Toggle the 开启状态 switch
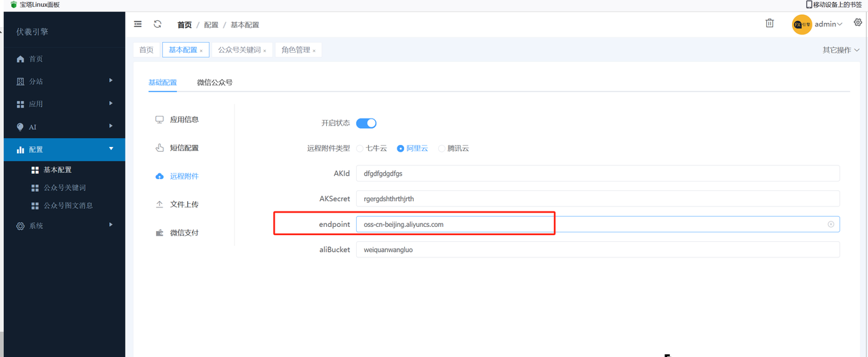Image resolution: width=868 pixels, height=357 pixels. 366,123
